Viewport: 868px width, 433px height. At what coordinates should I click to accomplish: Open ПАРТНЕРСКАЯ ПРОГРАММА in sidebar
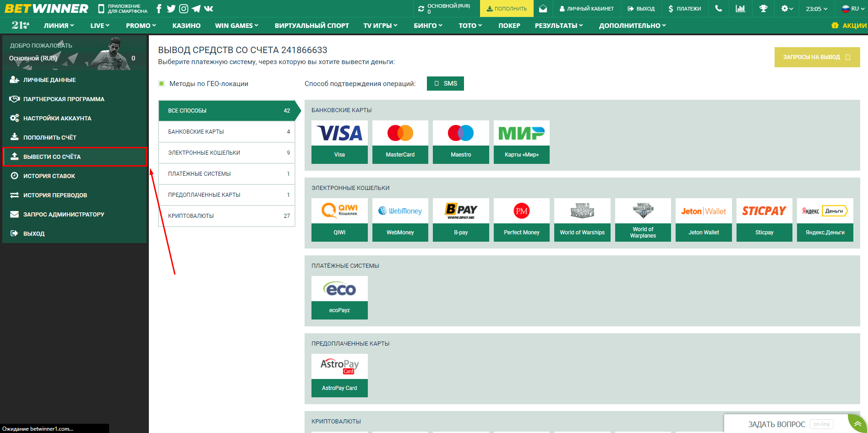point(74,99)
